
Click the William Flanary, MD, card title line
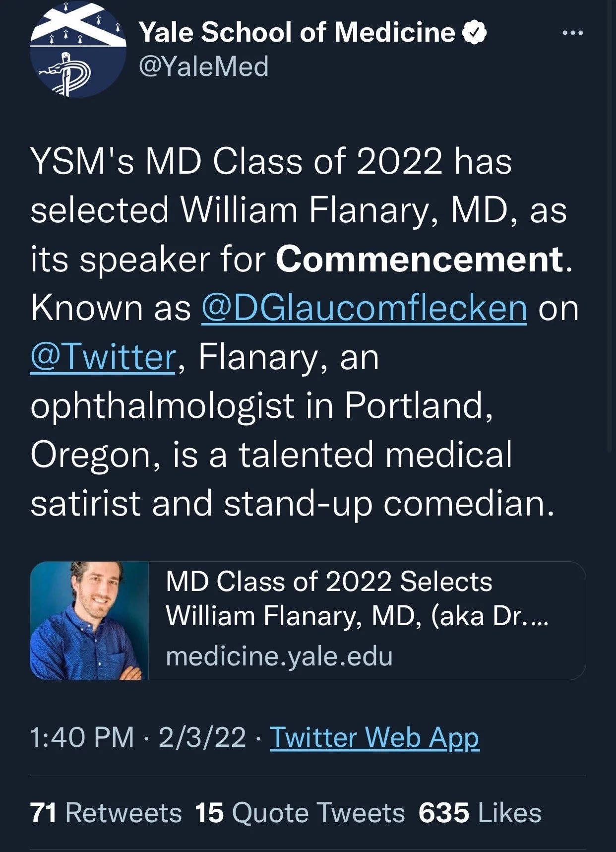click(x=357, y=616)
